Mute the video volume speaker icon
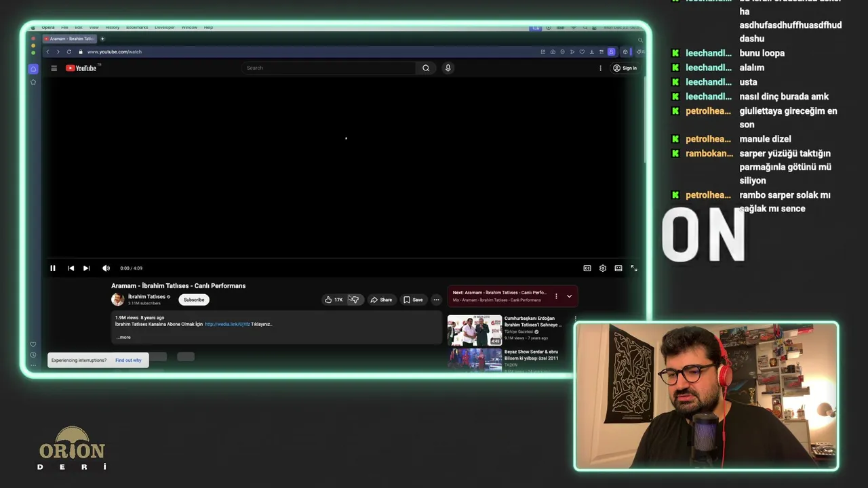This screenshot has height=488, width=868. click(x=106, y=268)
